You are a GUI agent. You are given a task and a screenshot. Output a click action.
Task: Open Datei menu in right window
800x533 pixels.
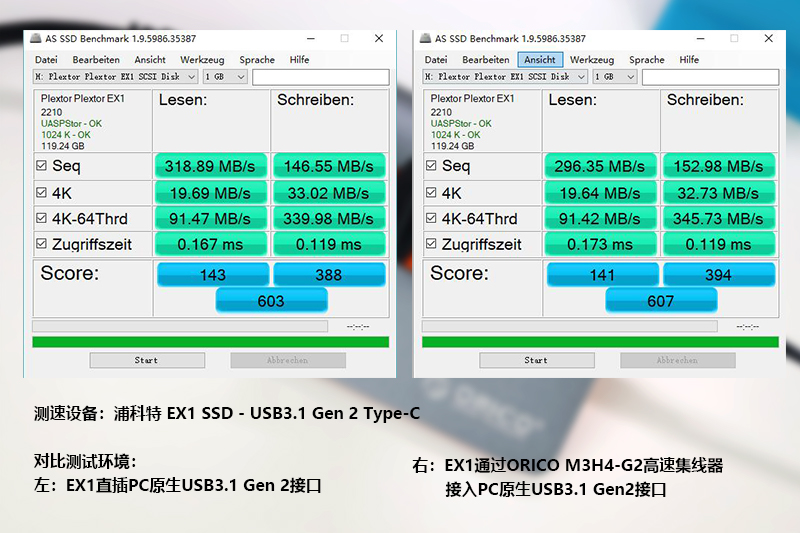pos(436,60)
